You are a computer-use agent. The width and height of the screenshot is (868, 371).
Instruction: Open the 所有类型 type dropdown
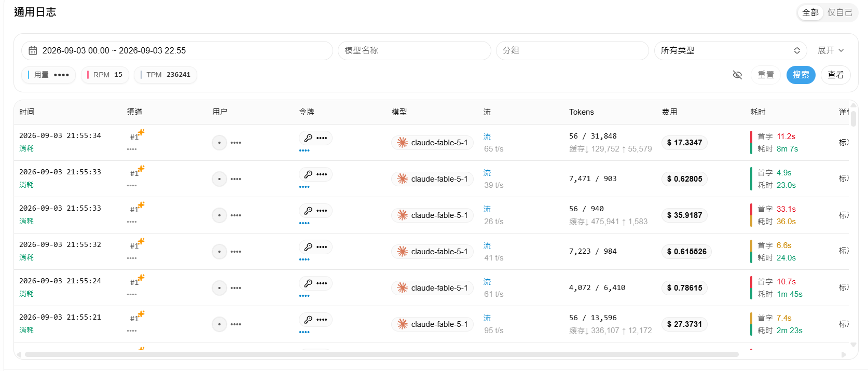tap(730, 50)
